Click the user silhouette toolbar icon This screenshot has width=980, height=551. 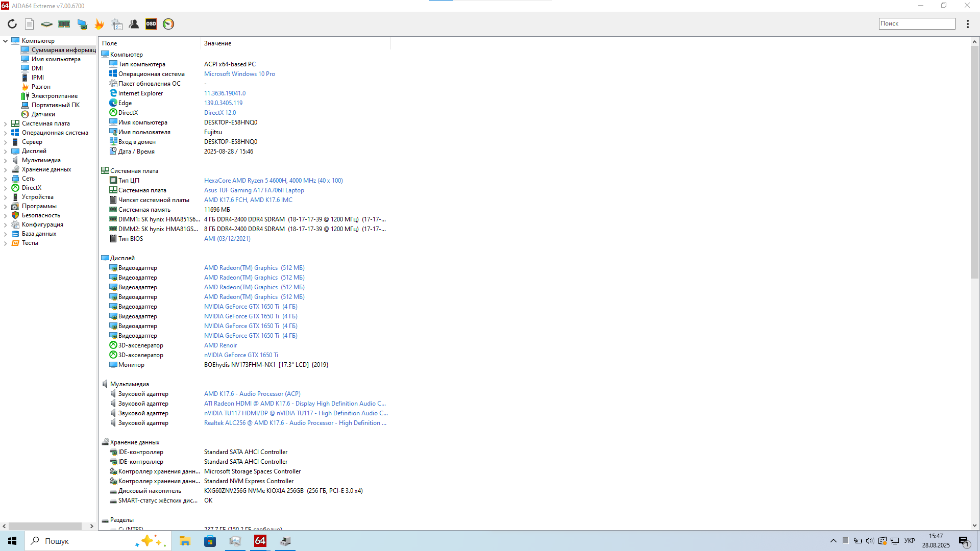point(134,24)
